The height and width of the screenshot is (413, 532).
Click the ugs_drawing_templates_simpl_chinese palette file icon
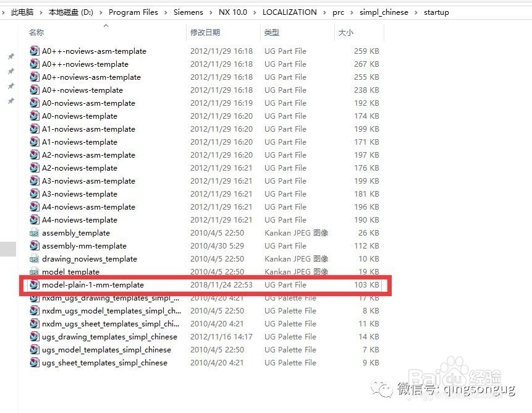(34, 337)
